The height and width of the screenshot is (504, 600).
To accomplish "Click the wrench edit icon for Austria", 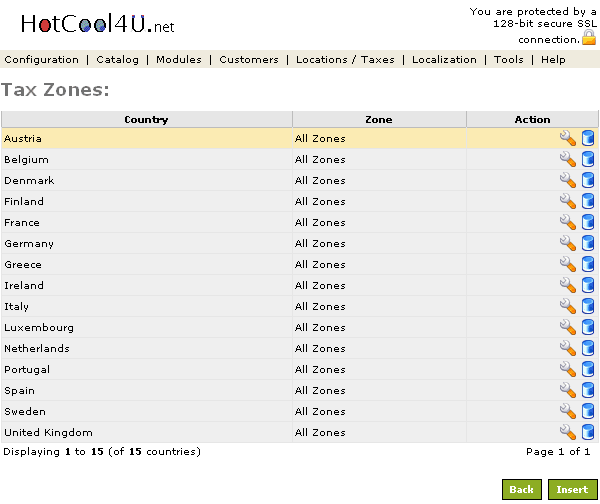I will (567, 139).
